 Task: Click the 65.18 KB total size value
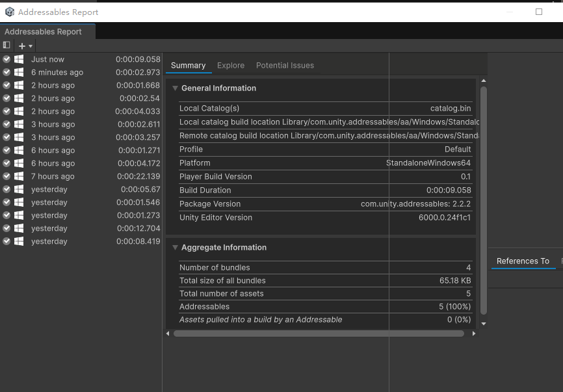point(455,281)
